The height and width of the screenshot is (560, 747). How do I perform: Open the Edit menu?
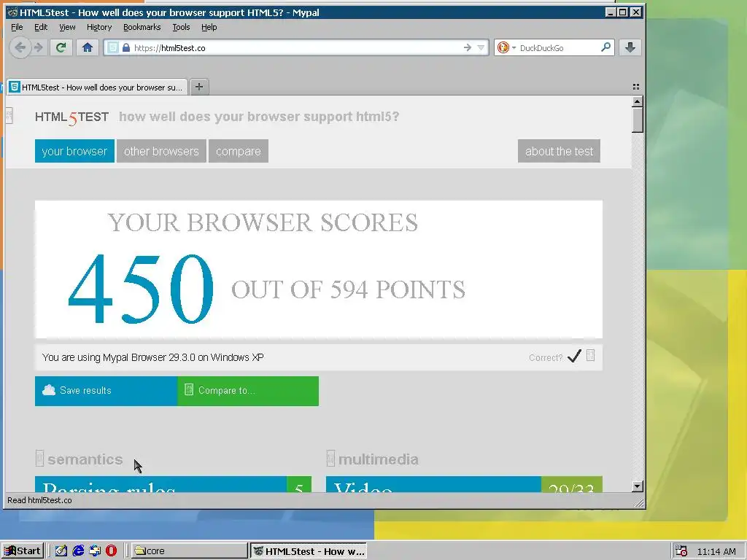click(41, 27)
